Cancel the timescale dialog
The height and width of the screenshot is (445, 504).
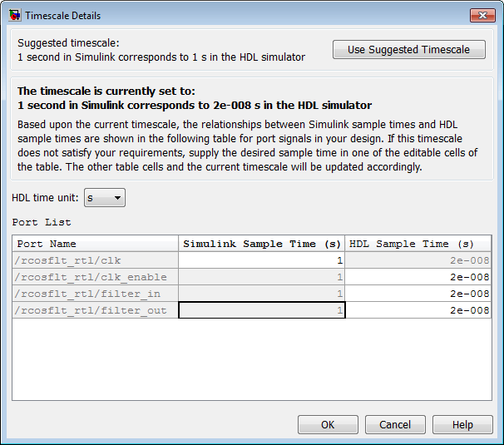(395, 424)
